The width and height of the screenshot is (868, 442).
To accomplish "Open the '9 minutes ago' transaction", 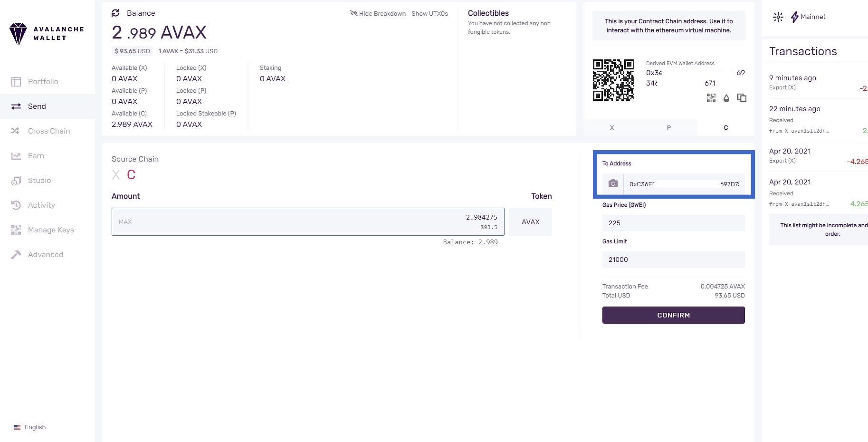I will point(819,83).
